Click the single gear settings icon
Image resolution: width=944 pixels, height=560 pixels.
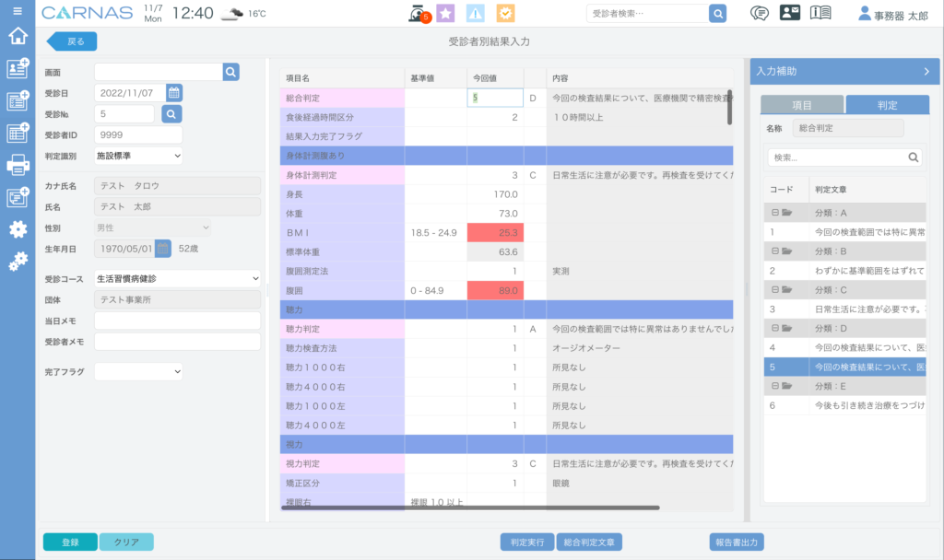(x=17, y=228)
